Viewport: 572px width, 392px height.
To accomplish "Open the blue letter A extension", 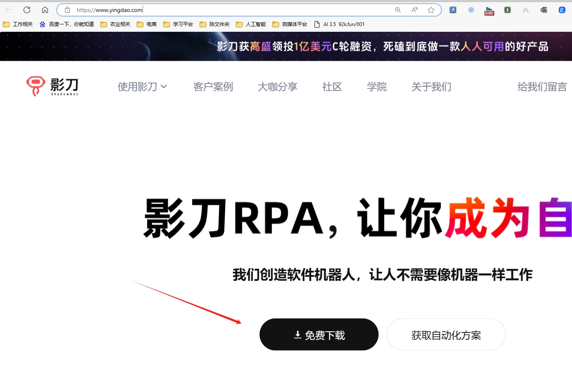I will 453,10.
